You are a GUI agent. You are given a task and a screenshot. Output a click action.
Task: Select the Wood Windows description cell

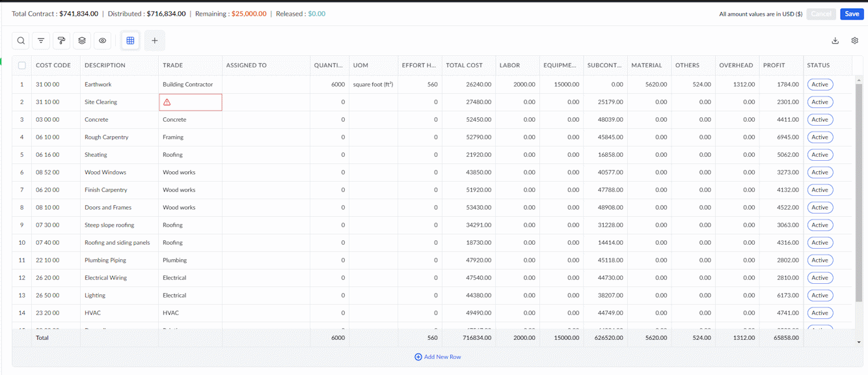(119, 173)
